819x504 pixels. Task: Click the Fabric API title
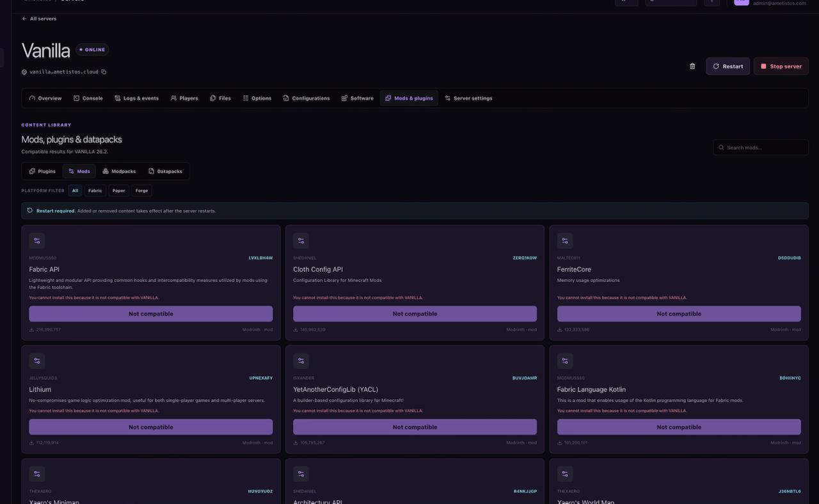[x=44, y=269]
